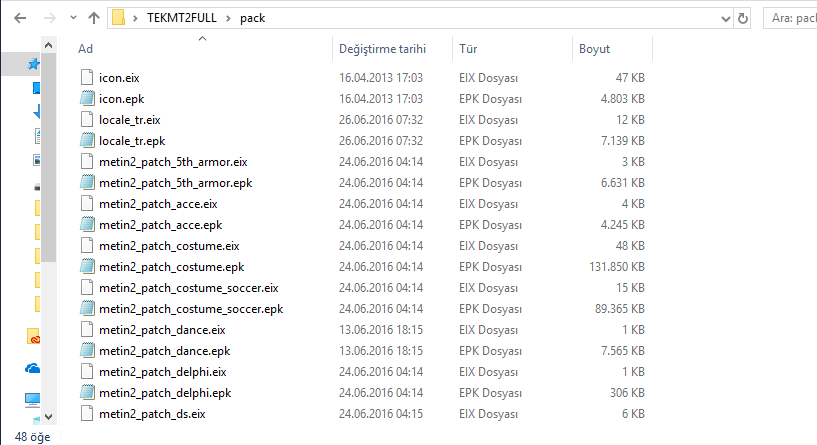Select TEKMT2FULL in the breadcrumb path
Image resolution: width=817 pixels, height=445 pixels.
pos(182,18)
